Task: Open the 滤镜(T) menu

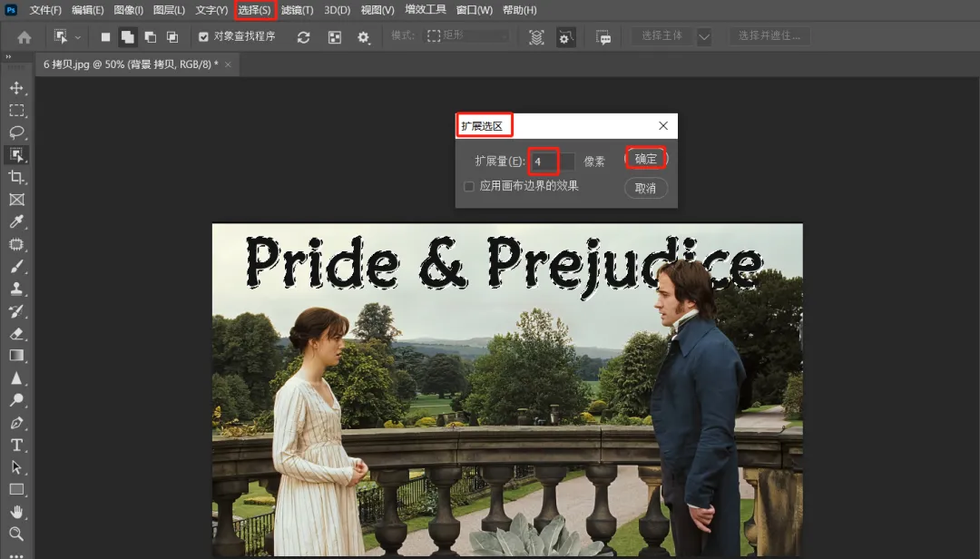Action: point(297,10)
